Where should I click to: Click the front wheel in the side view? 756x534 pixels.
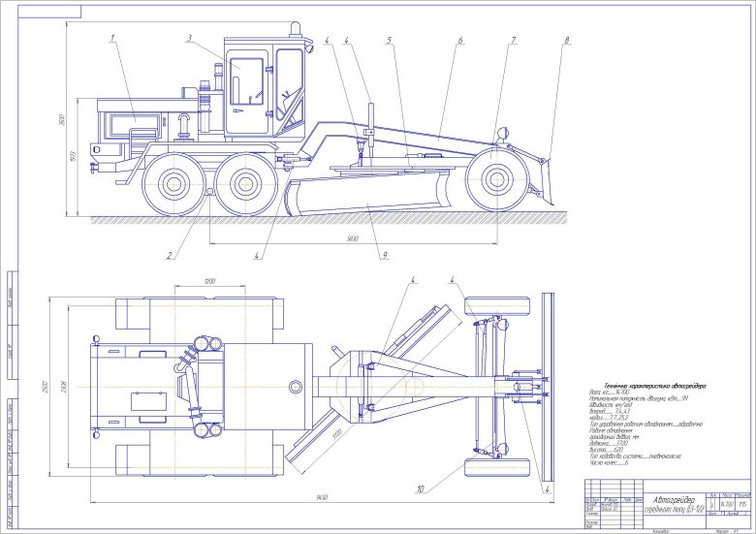tap(498, 179)
